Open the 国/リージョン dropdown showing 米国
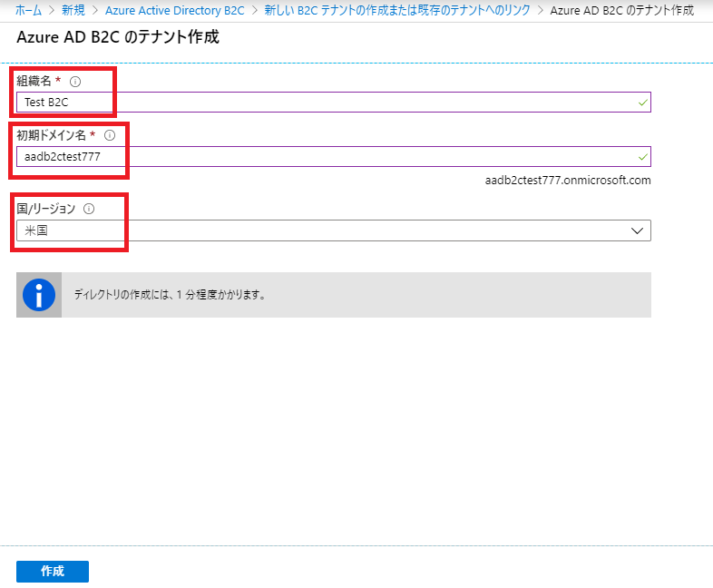Image resolution: width=713 pixels, height=588 pixels. (334, 230)
